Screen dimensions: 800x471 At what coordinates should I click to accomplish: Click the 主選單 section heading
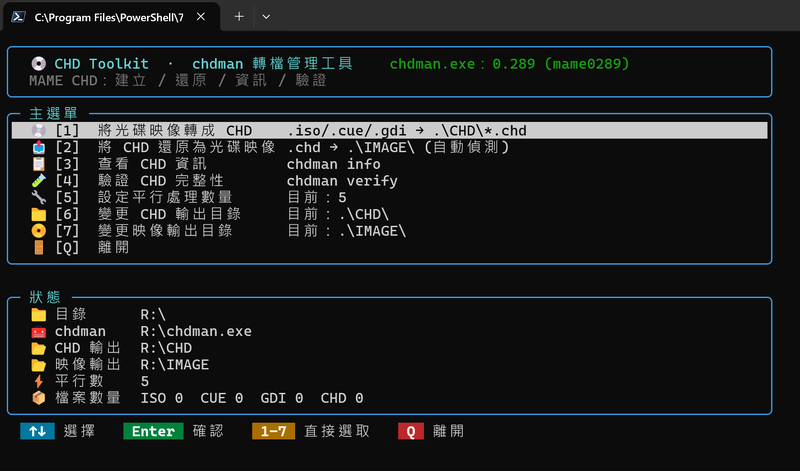(54, 113)
